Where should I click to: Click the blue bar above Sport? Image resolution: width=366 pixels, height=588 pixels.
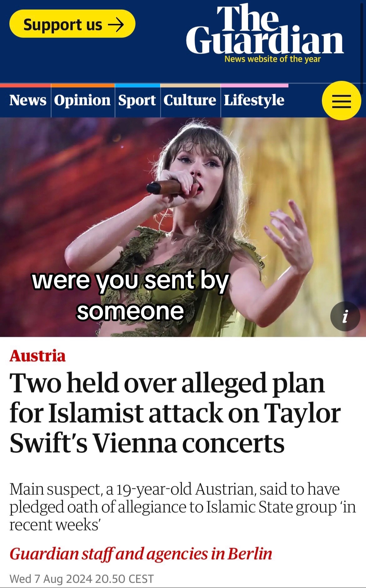point(137,85)
